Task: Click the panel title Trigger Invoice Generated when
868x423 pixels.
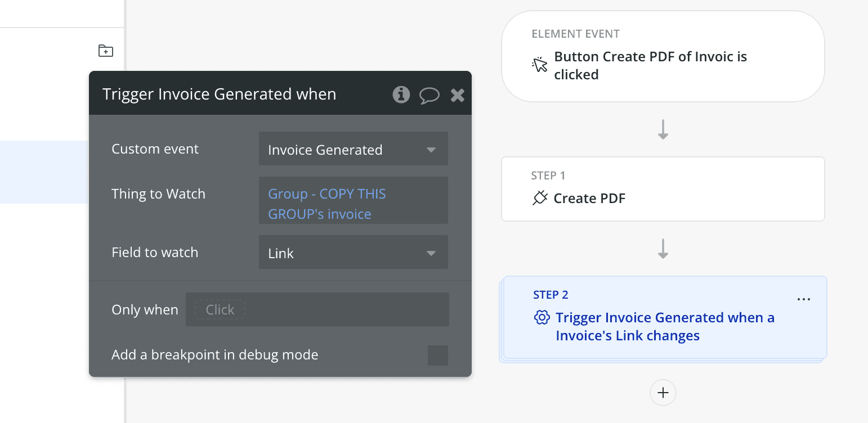Action: point(219,94)
